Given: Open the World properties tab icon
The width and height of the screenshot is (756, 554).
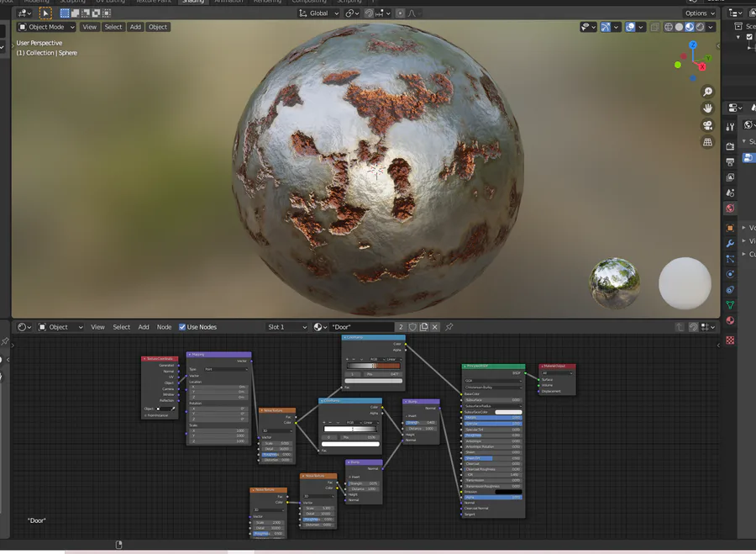Looking at the screenshot, I should pos(730,208).
